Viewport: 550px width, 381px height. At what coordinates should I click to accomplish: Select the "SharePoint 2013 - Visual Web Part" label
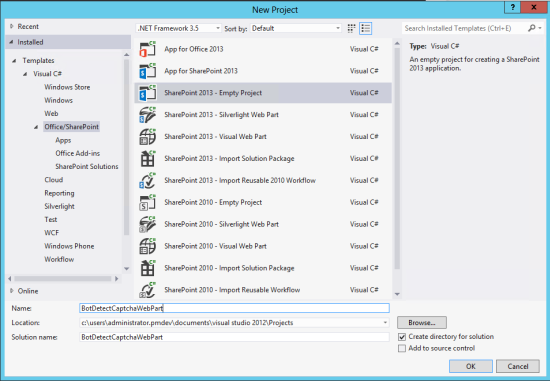click(215, 136)
